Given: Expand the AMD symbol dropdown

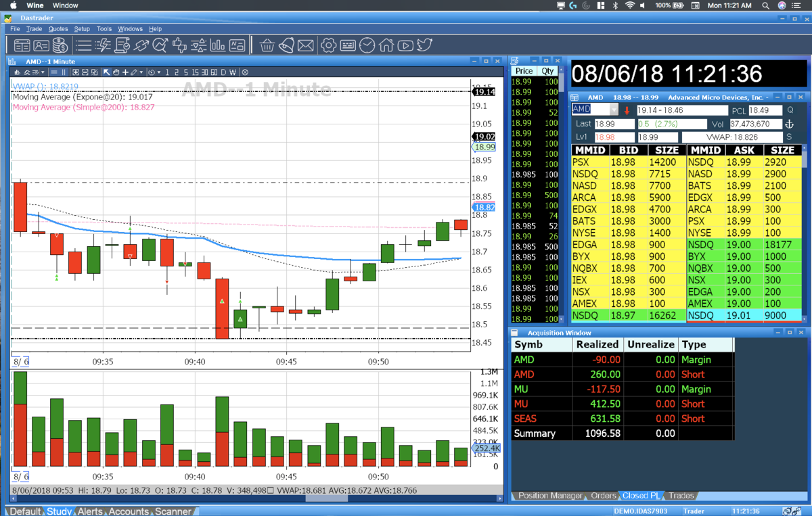Looking at the screenshot, I should 614,110.
